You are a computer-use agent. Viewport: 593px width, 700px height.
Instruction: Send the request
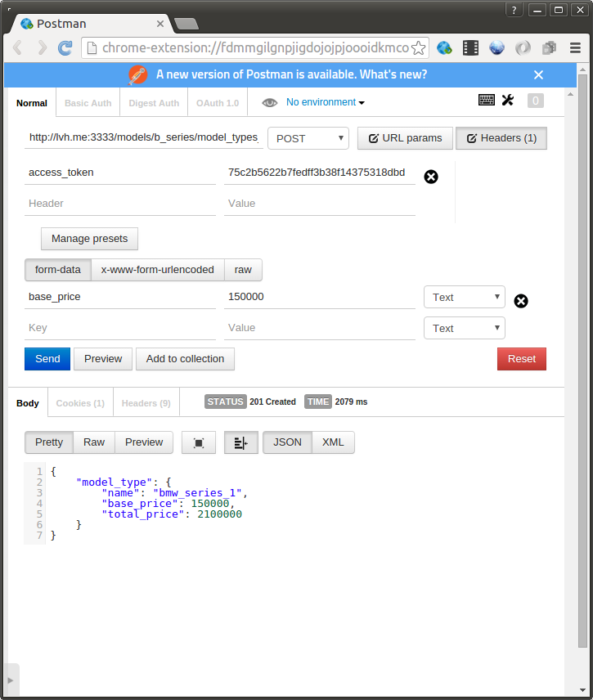(47, 359)
